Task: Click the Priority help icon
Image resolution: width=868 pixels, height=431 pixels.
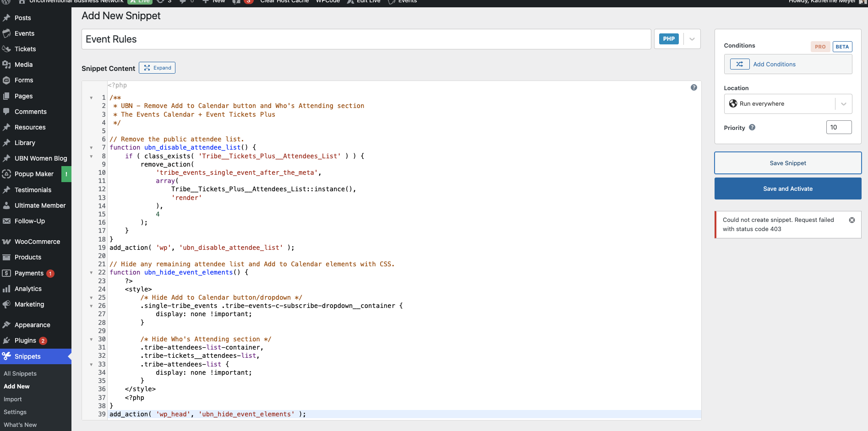Action: pos(752,127)
